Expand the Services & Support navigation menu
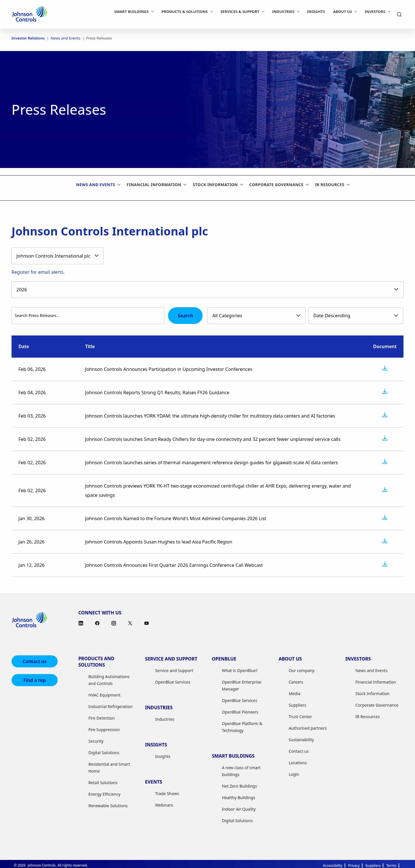This screenshot has height=868, width=415. point(242,12)
